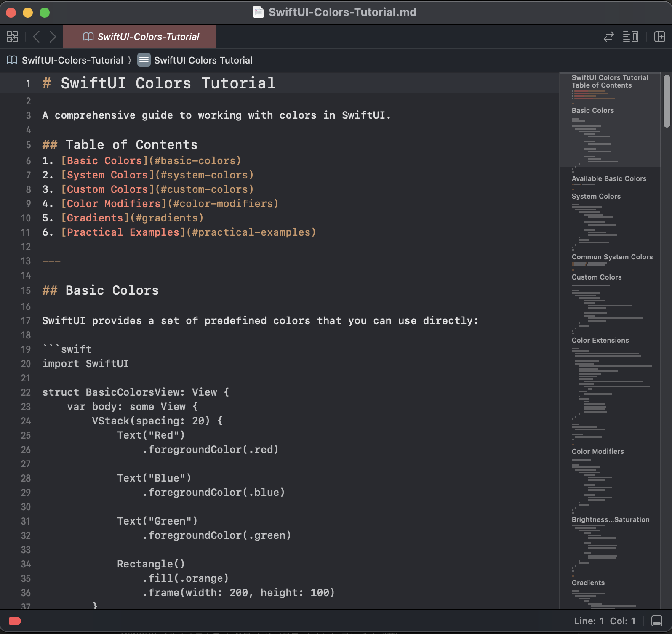Place cursor in the '## Table of Contents' heading

tap(120, 145)
